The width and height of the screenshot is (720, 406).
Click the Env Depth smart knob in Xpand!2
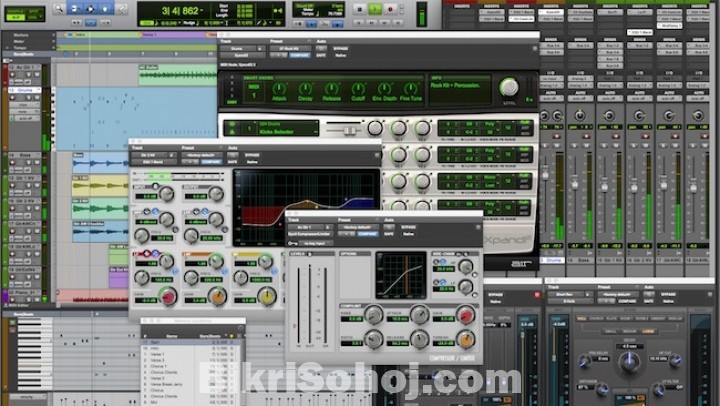(x=384, y=89)
